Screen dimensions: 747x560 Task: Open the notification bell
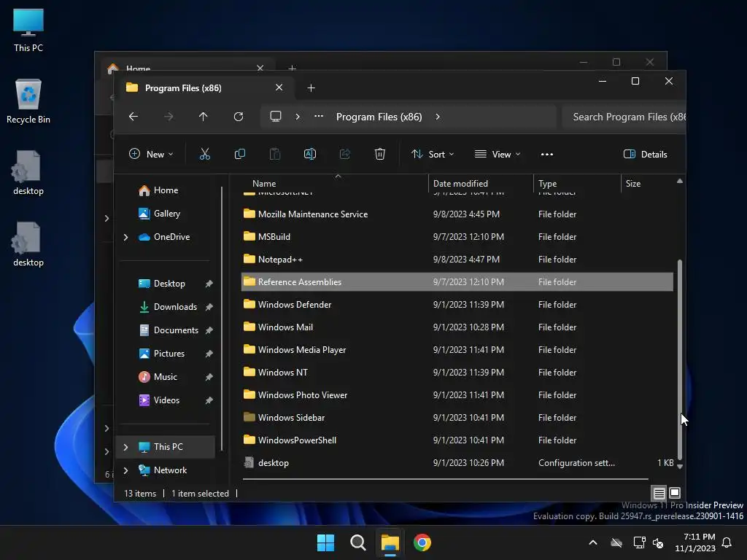727,542
